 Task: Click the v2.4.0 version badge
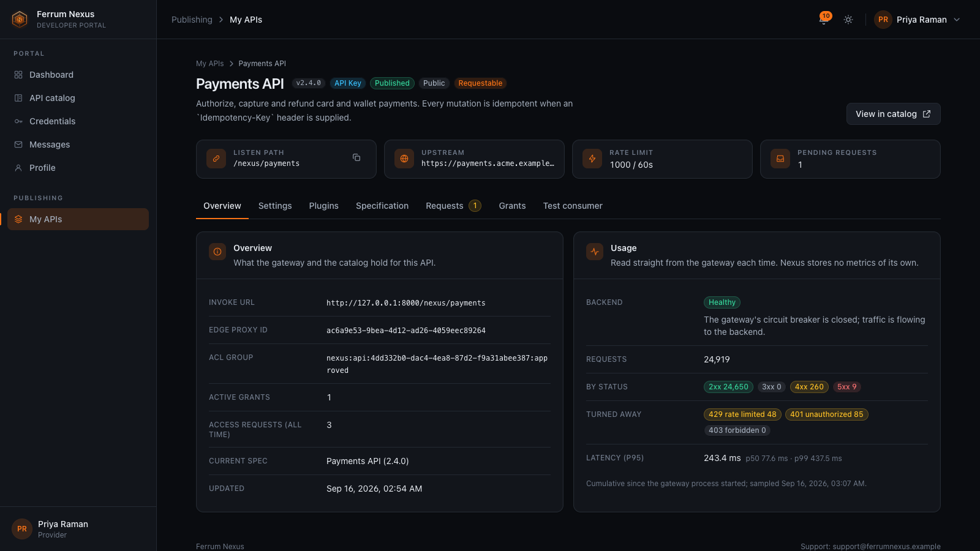[x=309, y=83]
